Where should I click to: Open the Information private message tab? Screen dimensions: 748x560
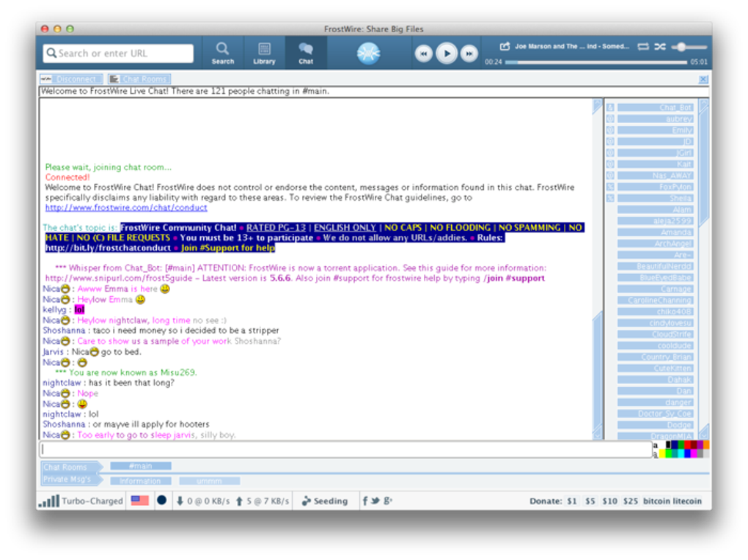tap(141, 481)
